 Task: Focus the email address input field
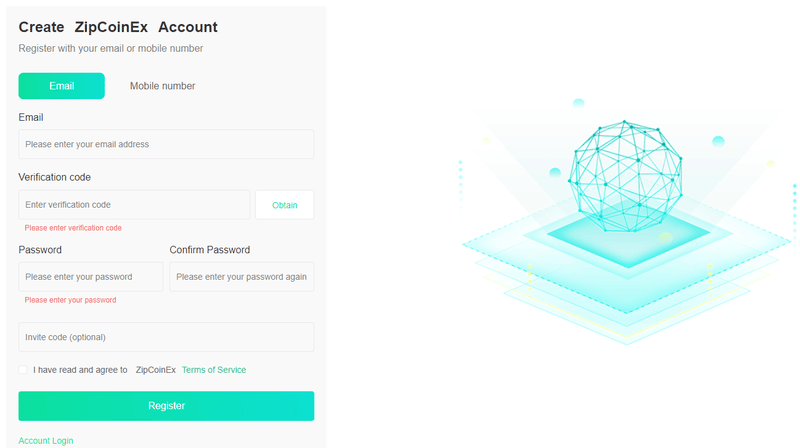click(x=166, y=144)
